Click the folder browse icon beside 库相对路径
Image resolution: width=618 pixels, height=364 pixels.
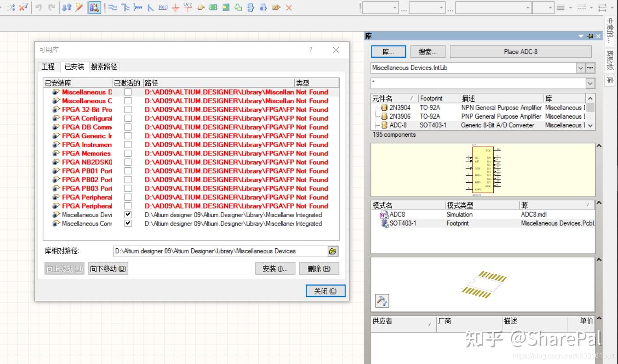coord(332,251)
